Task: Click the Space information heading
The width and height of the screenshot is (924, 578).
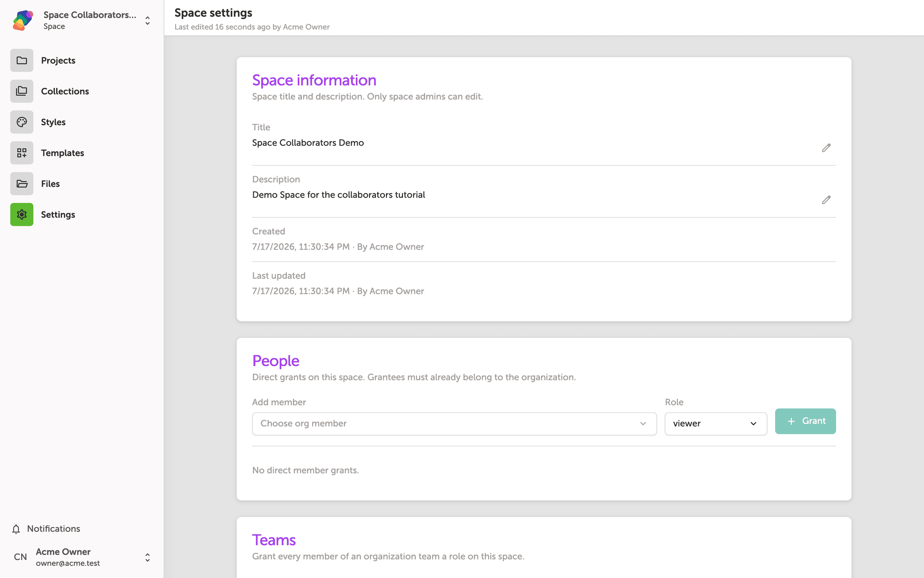Action: (314, 80)
